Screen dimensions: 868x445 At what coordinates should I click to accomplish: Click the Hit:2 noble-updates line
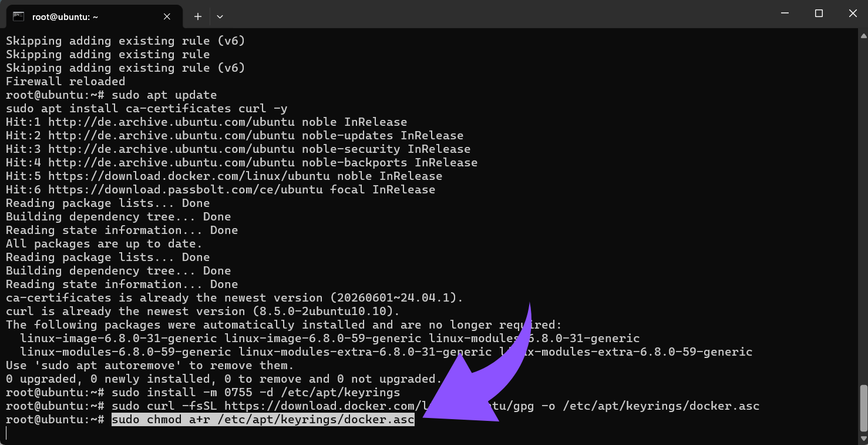(235, 135)
